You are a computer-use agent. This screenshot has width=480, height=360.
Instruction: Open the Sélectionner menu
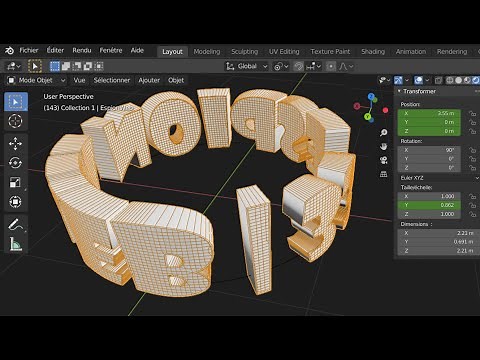pos(112,80)
